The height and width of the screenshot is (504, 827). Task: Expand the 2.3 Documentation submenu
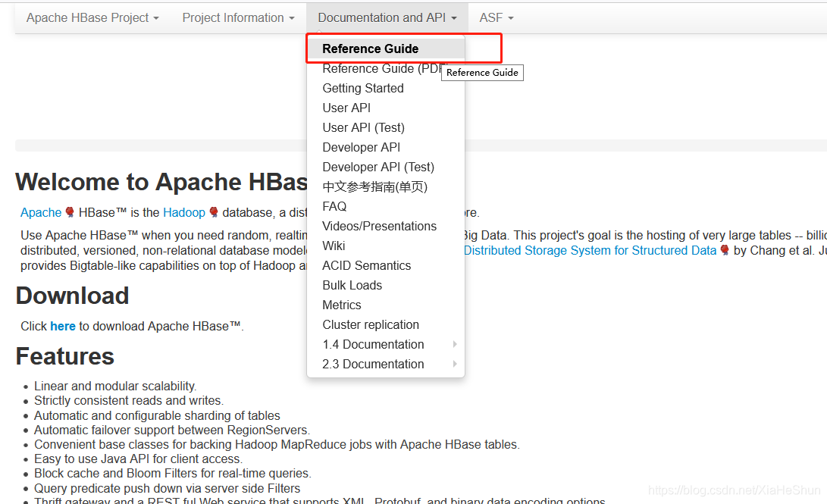click(x=386, y=365)
